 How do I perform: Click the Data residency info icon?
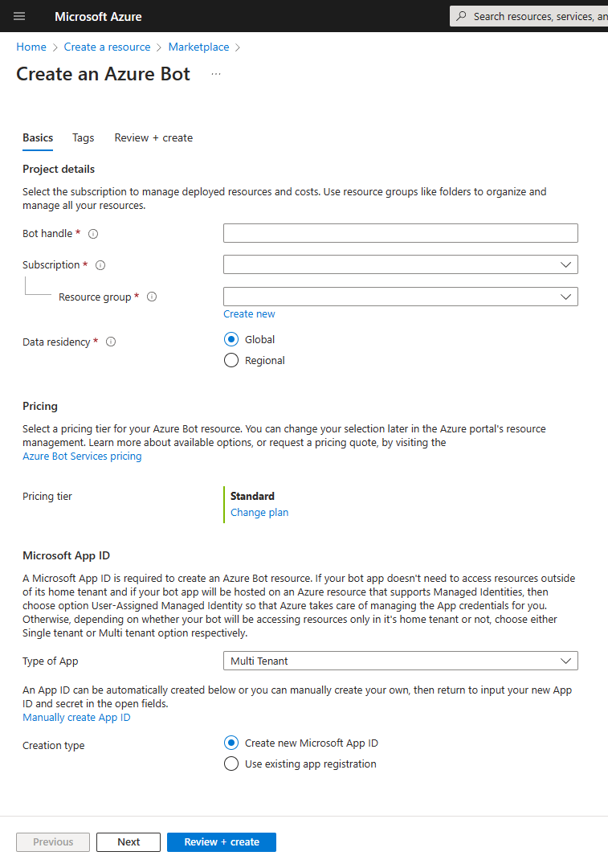point(110,342)
